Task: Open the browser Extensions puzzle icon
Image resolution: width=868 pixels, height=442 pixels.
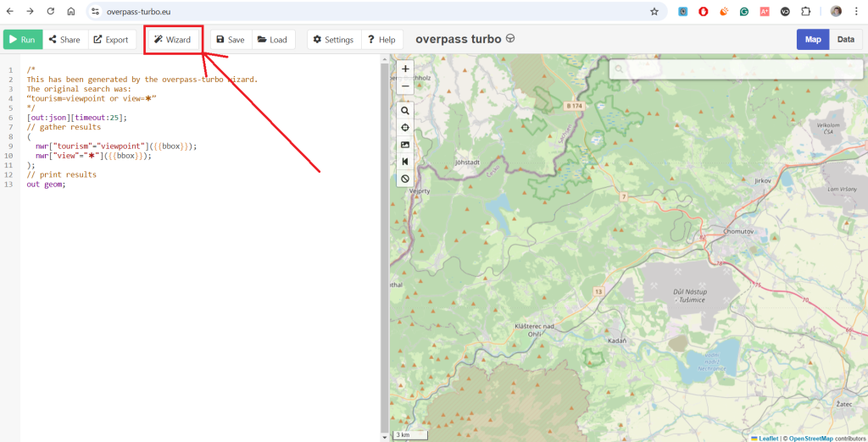Action: pyautogui.click(x=805, y=11)
